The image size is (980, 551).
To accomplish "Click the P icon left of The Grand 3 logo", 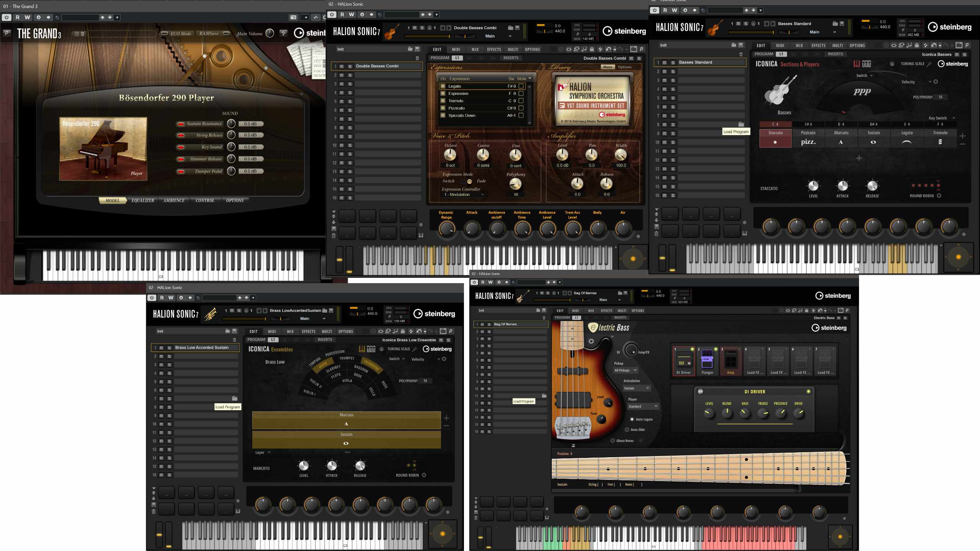I will [7, 33].
